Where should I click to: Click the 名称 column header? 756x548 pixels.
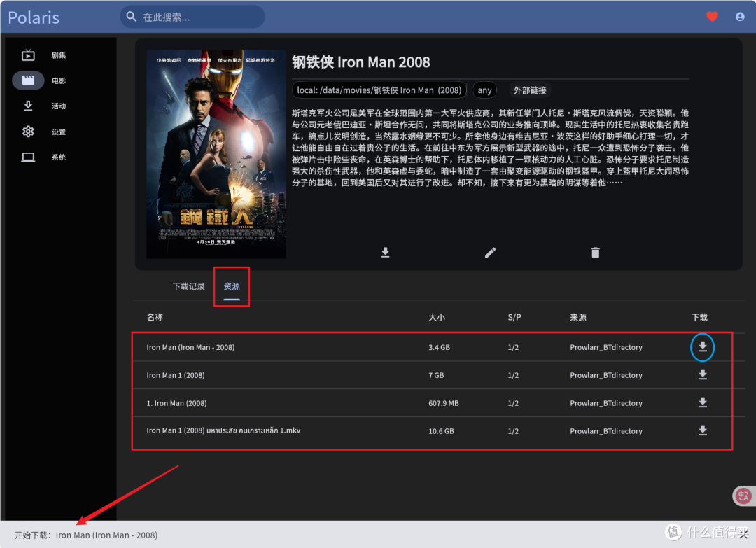[155, 317]
